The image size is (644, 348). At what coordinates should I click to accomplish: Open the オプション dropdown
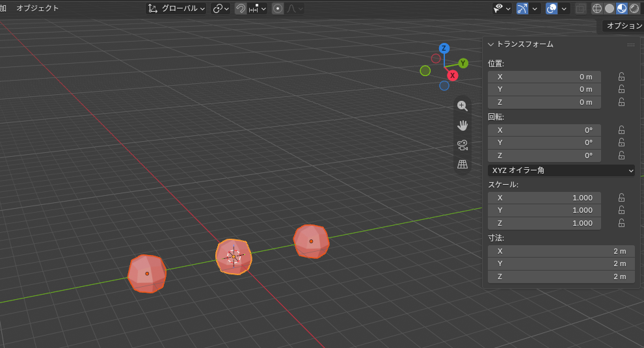point(623,26)
